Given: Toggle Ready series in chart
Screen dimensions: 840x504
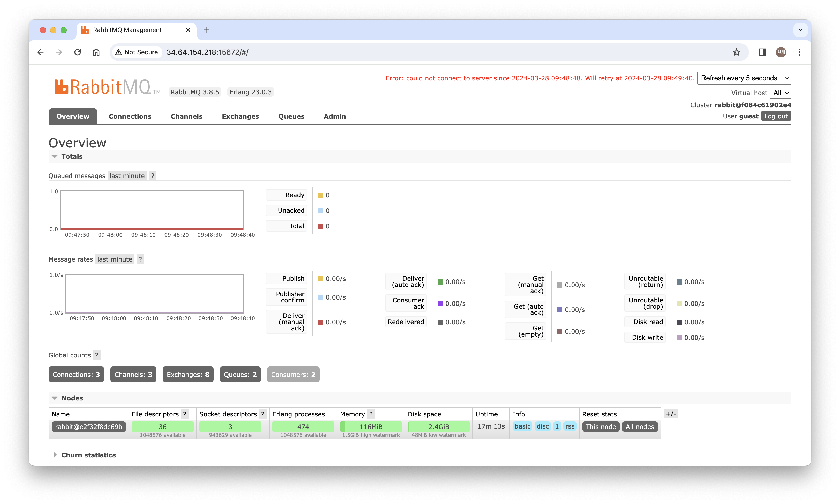Looking at the screenshot, I should (x=287, y=195).
